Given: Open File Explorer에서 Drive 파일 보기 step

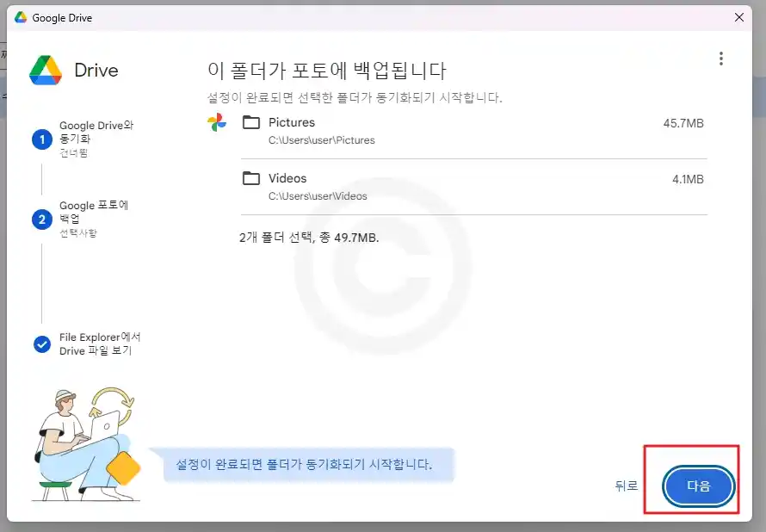Looking at the screenshot, I should [100, 344].
